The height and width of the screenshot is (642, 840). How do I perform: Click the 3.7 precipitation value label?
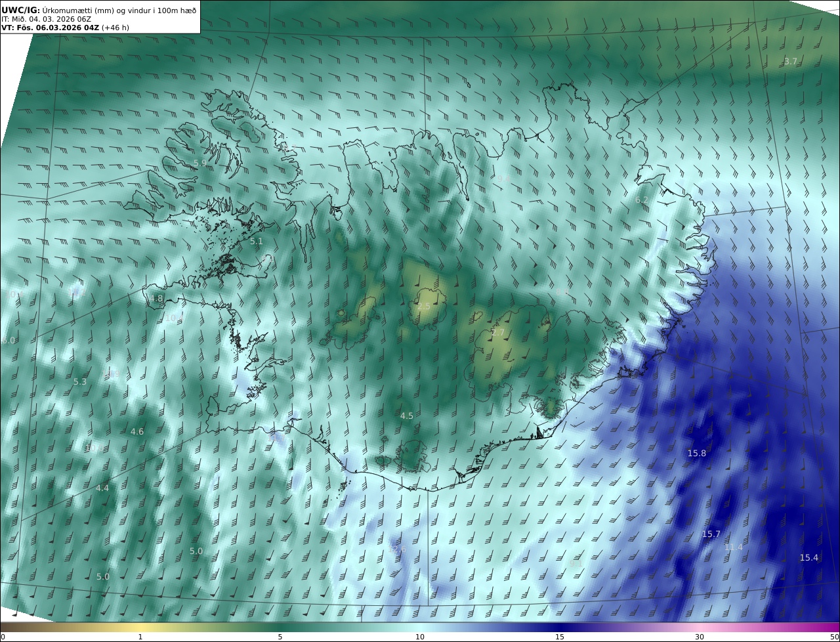(791, 61)
